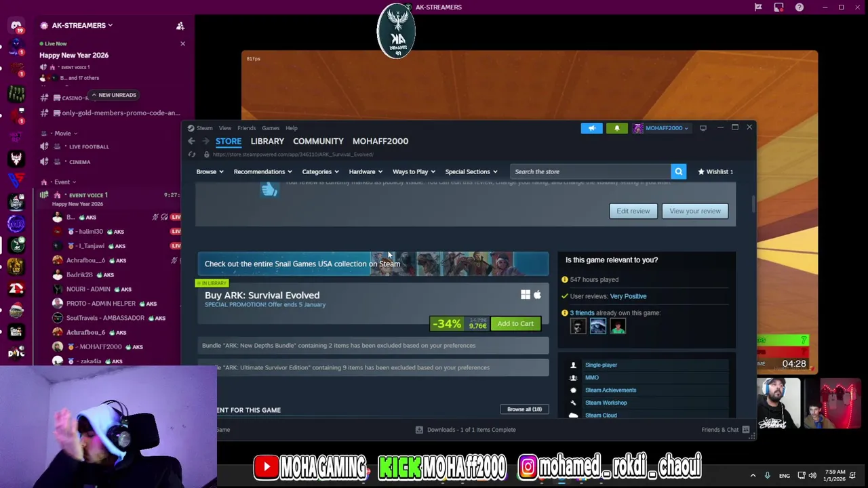Switch to the COMMUNITY tab
Screen dimensions: 868x488
click(x=318, y=141)
